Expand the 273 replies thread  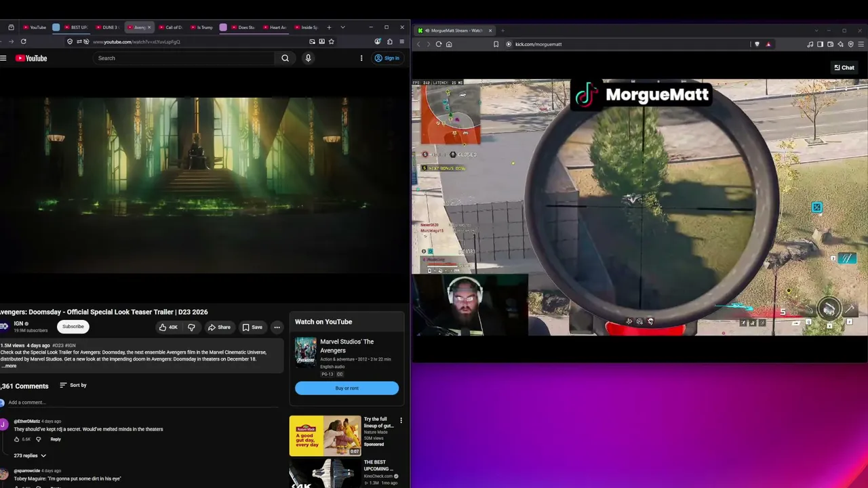(30, 455)
